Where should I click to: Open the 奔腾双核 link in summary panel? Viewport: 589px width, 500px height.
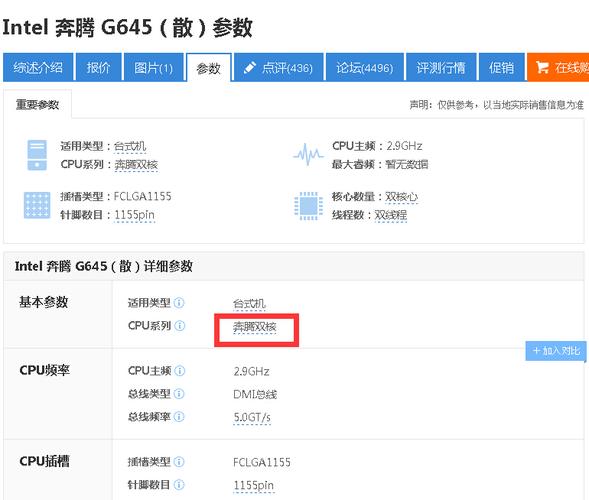[x=136, y=164]
